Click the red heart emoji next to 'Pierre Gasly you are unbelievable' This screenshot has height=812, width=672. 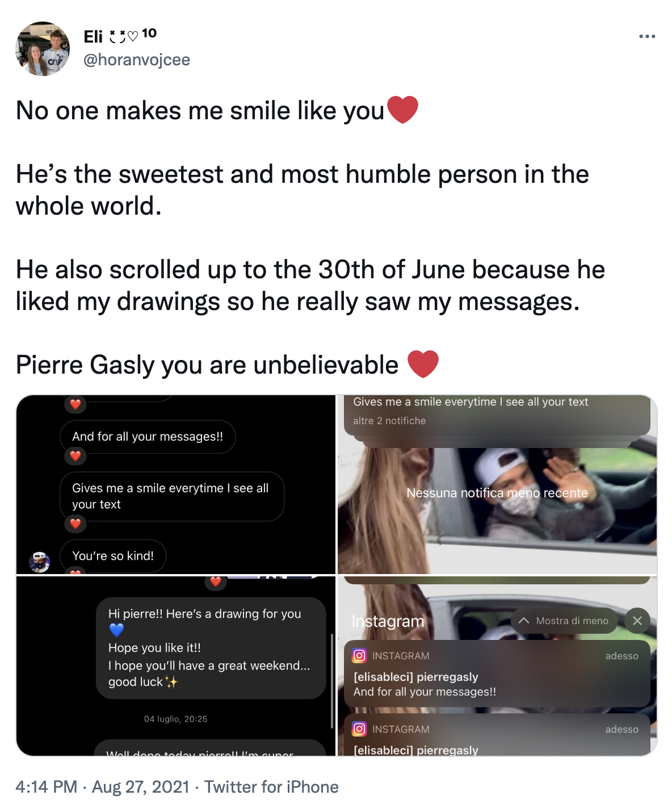pyautogui.click(x=423, y=364)
